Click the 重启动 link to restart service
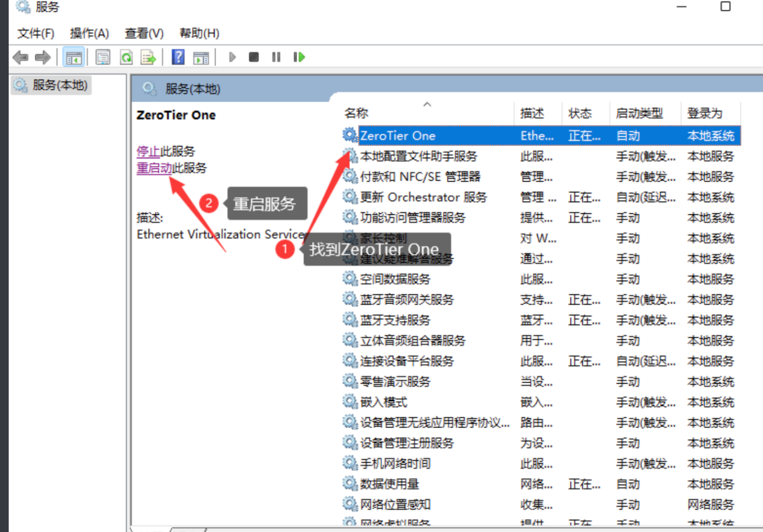This screenshot has height=532, width=763. (154, 168)
